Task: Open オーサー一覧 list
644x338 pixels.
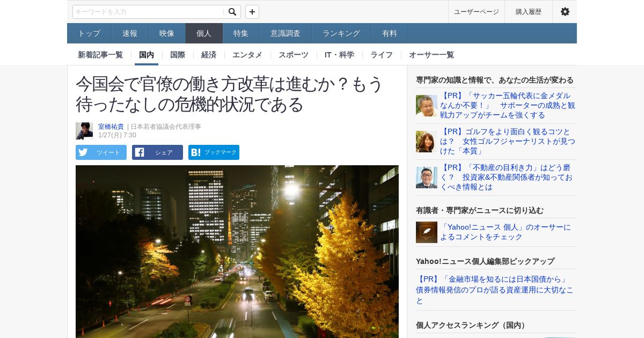Action: click(x=431, y=55)
